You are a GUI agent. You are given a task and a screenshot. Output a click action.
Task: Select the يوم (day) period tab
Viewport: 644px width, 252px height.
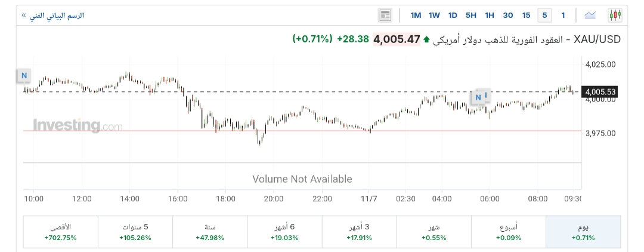583,232
